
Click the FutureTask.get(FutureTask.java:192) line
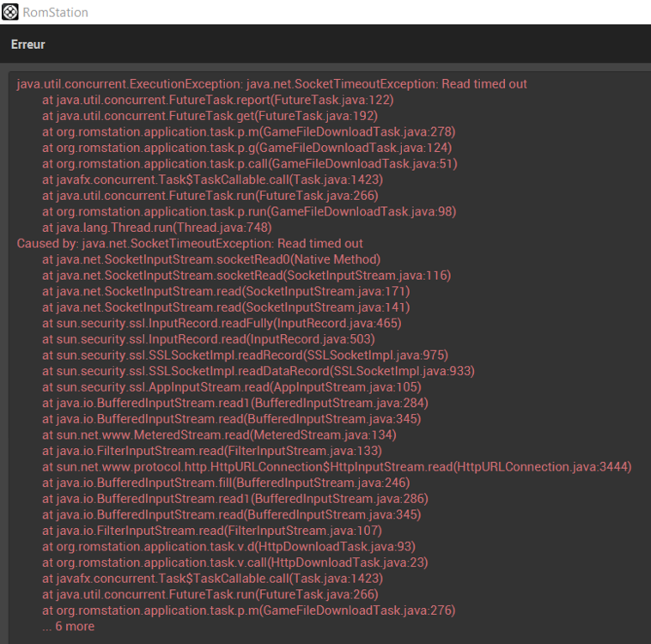coord(210,116)
